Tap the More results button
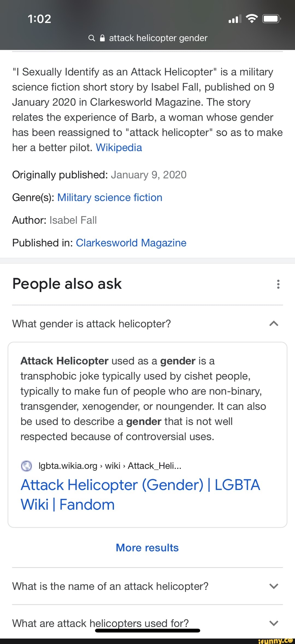295x644 pixels. (147, 548)
